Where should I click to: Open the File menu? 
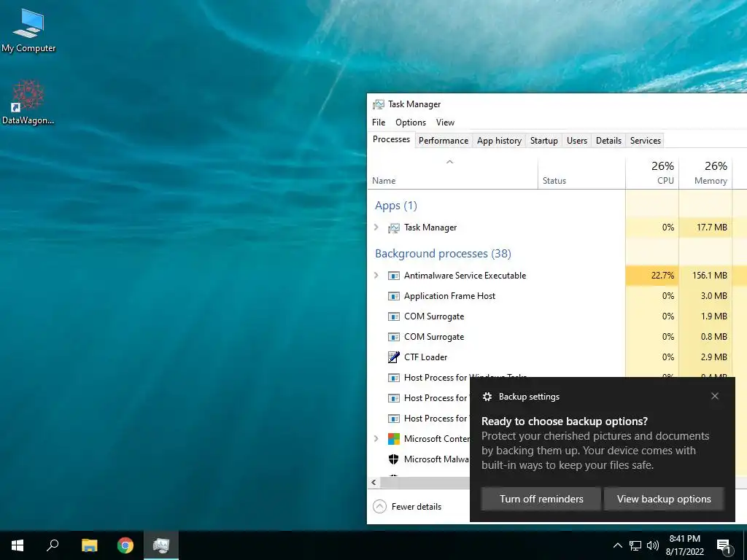click(379, 122)
